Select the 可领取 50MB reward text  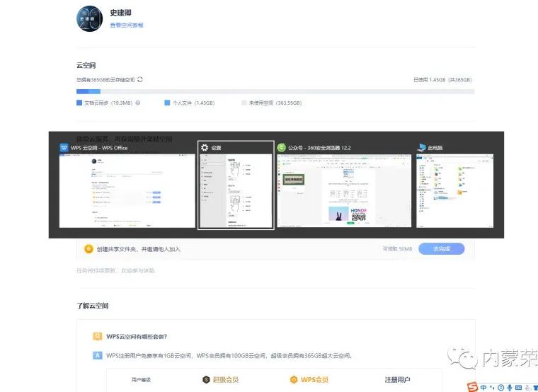pyautogui.click(x=397, y=249)
